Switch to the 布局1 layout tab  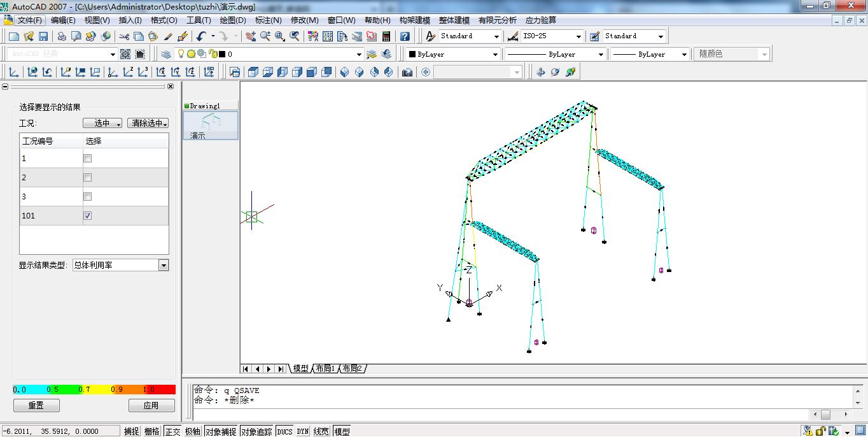tap(325, 369)
